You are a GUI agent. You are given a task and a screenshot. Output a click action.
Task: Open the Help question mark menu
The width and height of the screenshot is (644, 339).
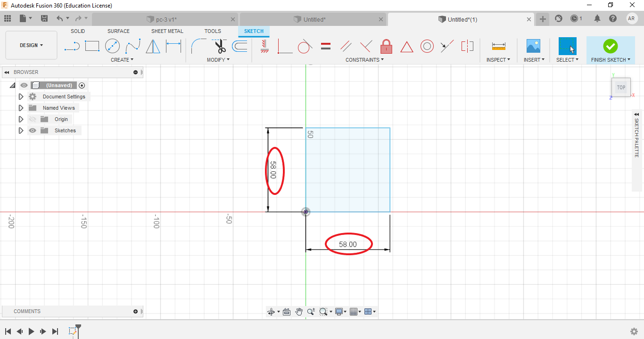[613, 19]
